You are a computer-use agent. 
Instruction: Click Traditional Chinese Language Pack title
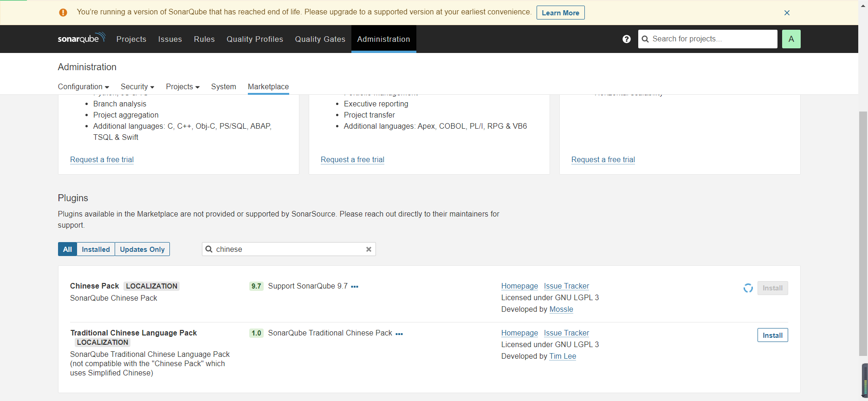click(134, 333)
